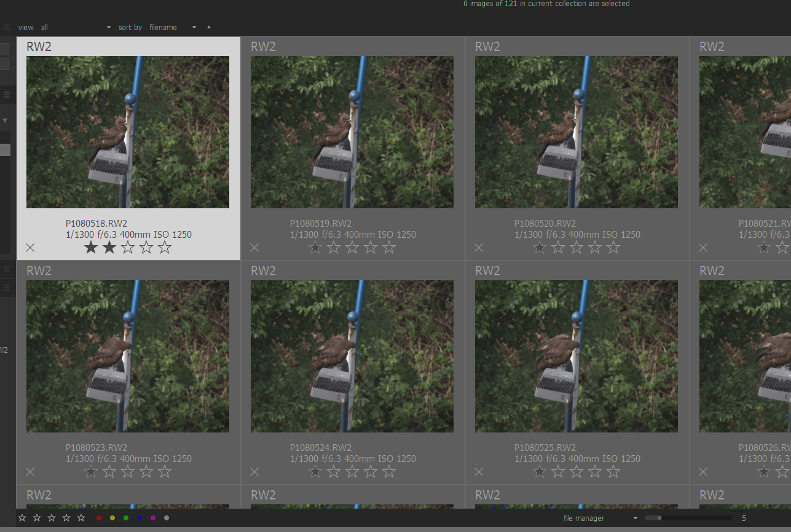Rate P1080520.RW2 two stars
Screen dimensions: 791x532
tap(558, 248)
